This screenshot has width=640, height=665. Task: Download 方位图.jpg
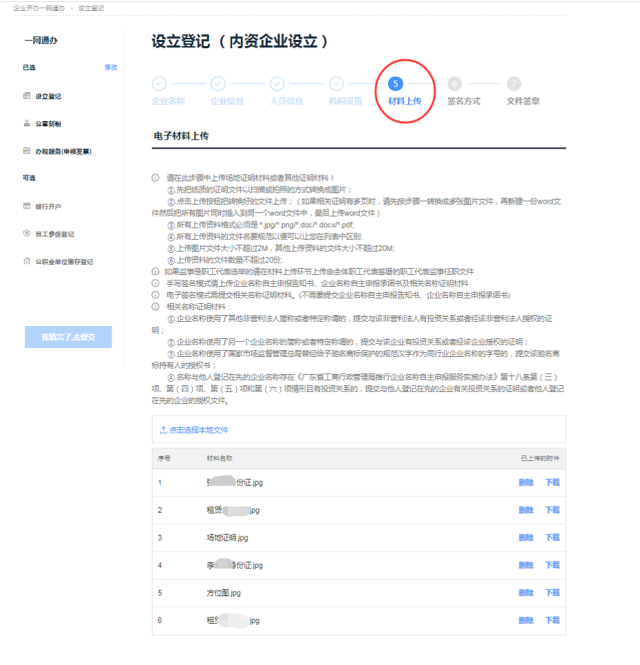552,592
